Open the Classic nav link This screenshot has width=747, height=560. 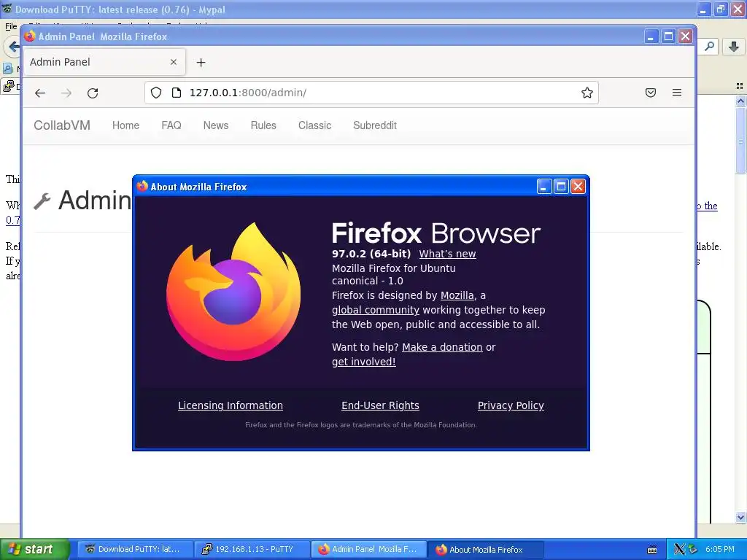pos(314,125)
